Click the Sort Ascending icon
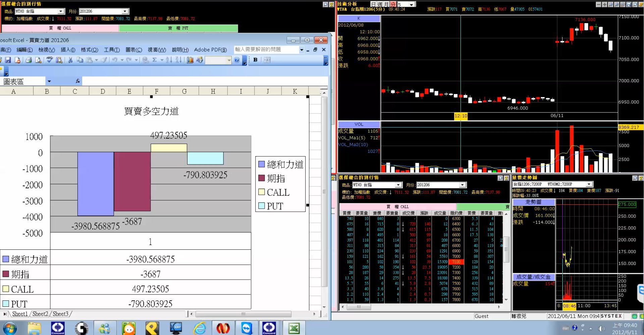Screen dimensions: 644x335 click(x=169, y=60)
